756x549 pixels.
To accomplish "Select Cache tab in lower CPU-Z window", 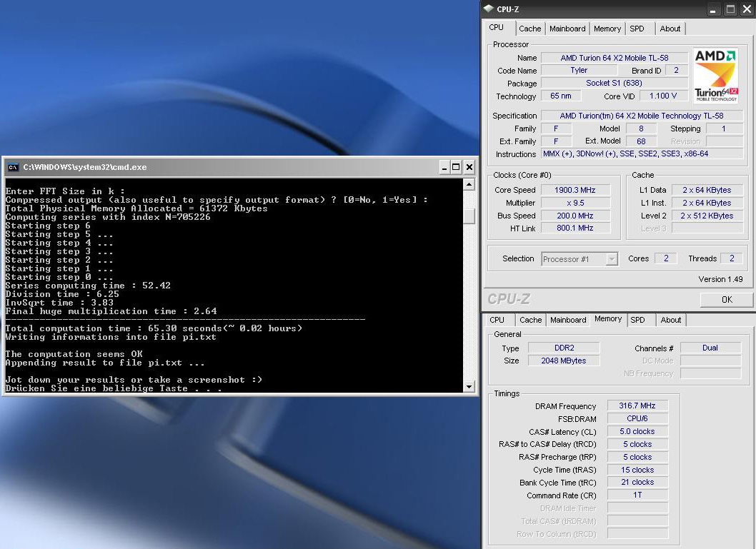I will coord(530,320).
